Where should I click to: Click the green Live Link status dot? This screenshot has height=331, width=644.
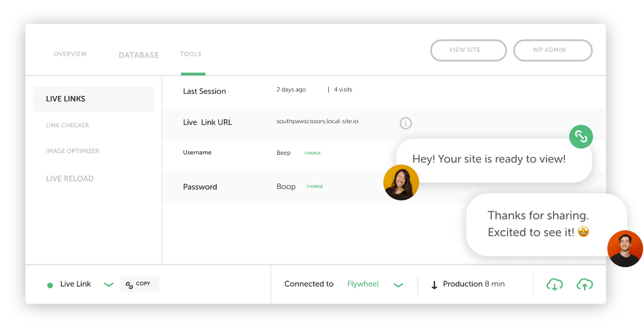(x=50, y=285)
